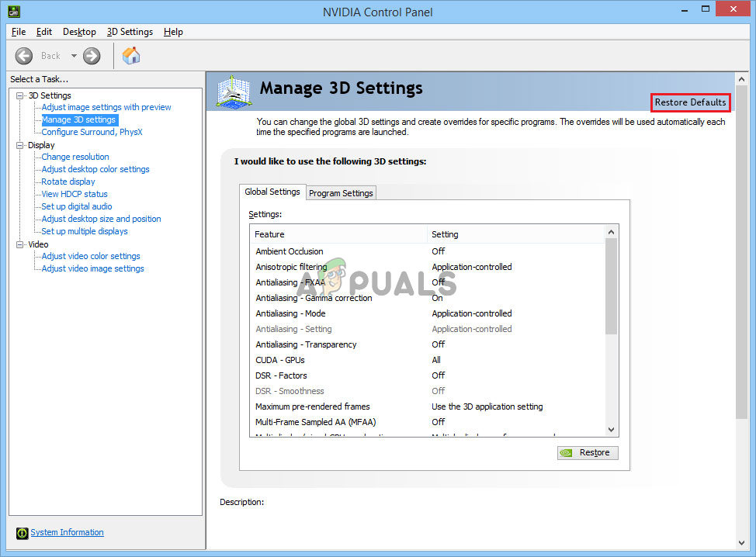Click the Use the 3D application setting value
Viewport: 756px width, 557px height.
[x=487, y=407]
